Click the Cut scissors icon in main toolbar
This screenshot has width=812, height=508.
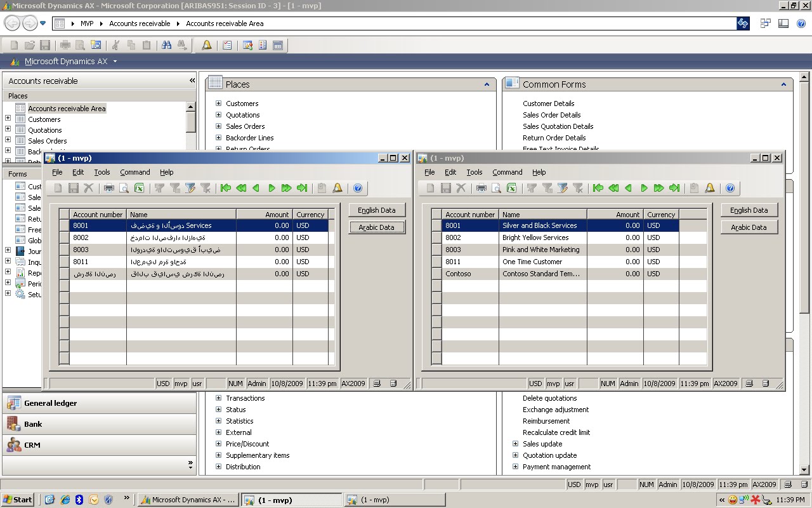click(x=115, y=45)
